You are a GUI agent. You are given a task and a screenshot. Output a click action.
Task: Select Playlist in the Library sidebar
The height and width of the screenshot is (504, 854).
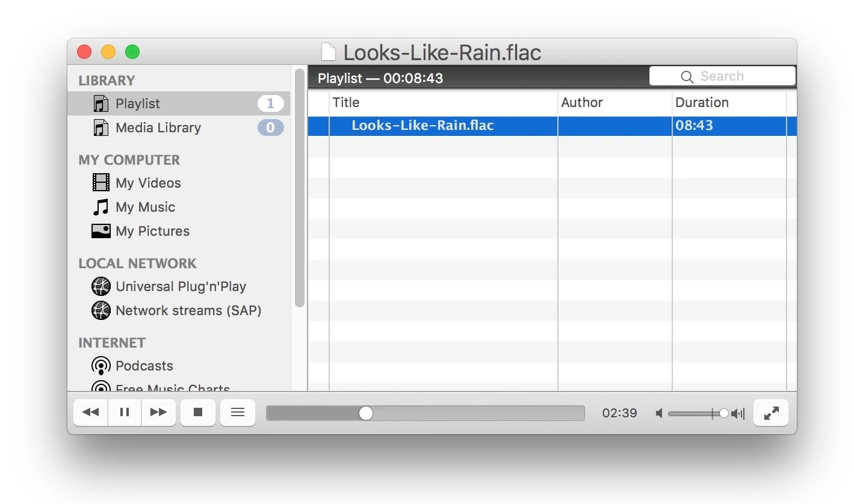[x=138, y=103]
